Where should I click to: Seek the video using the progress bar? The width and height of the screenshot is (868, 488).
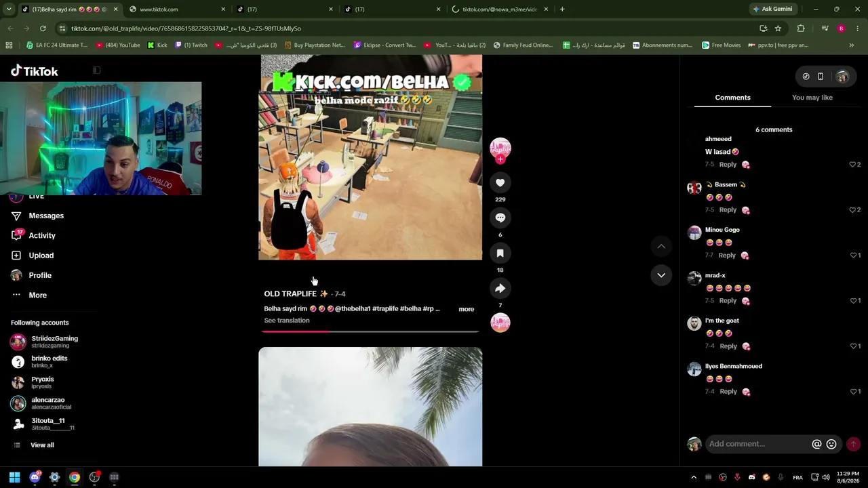[370, 331]
